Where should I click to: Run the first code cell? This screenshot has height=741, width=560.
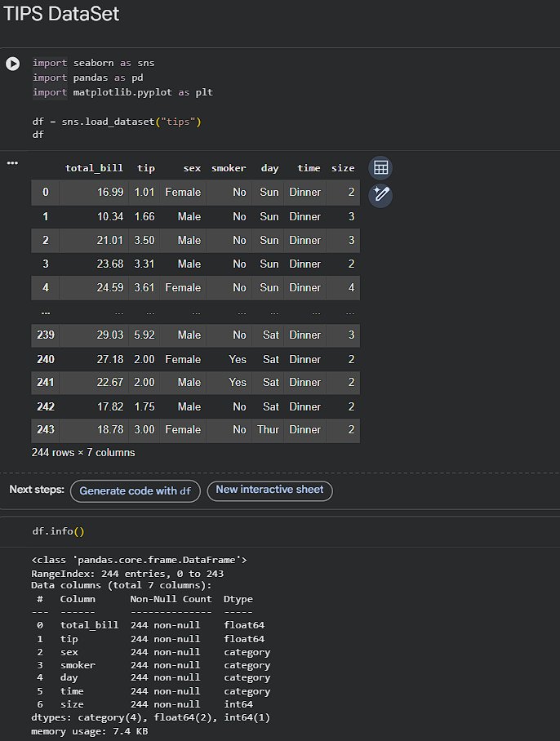pos(13,64)
